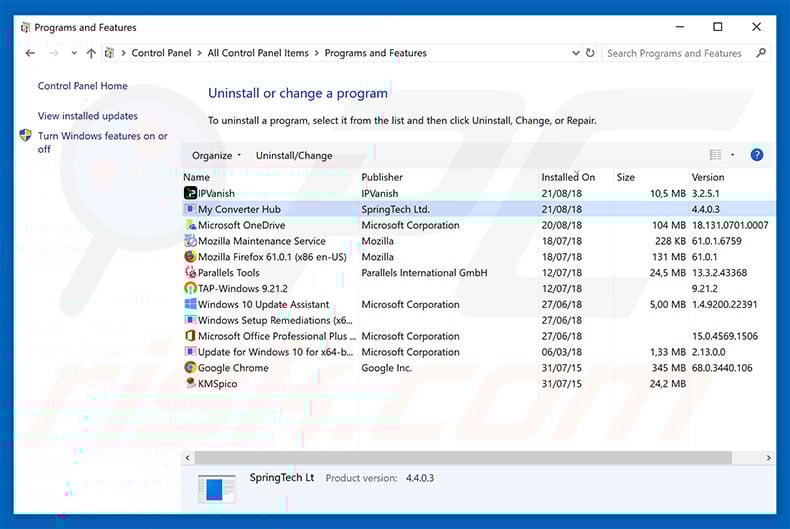
Task: Open the Organize dropdown menu
Action: pyautogui.click(x=217, y=156)
